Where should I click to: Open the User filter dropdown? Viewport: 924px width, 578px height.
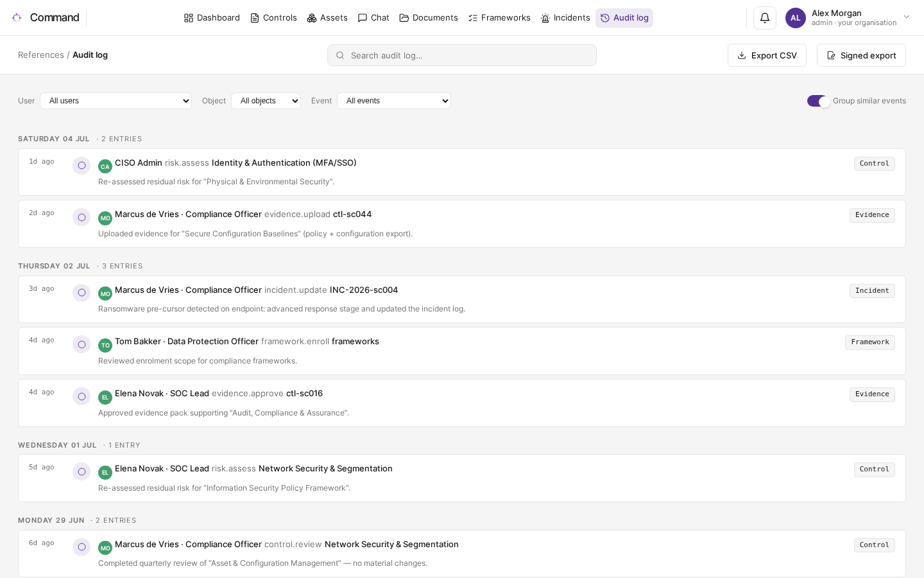coord(116,101)
